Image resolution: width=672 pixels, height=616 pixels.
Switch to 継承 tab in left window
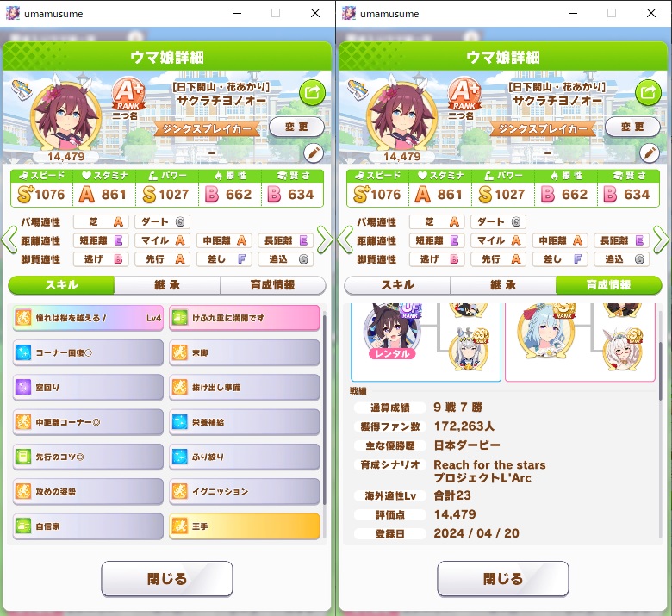tap(167, 284)
